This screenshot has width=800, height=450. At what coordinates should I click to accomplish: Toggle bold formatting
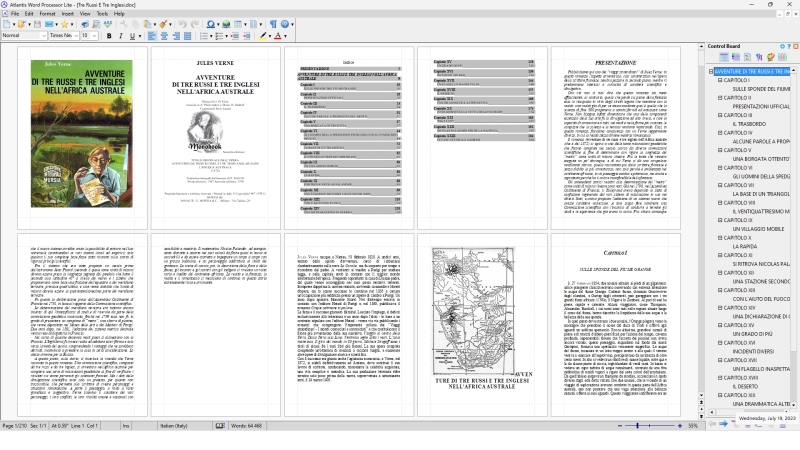coord(109,36)
